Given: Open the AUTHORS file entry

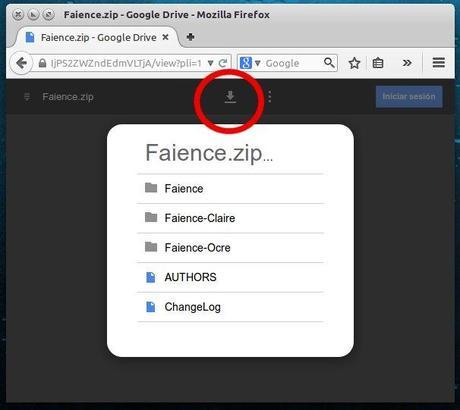Looking at the screenshot, I should click(x=230, y=277).
